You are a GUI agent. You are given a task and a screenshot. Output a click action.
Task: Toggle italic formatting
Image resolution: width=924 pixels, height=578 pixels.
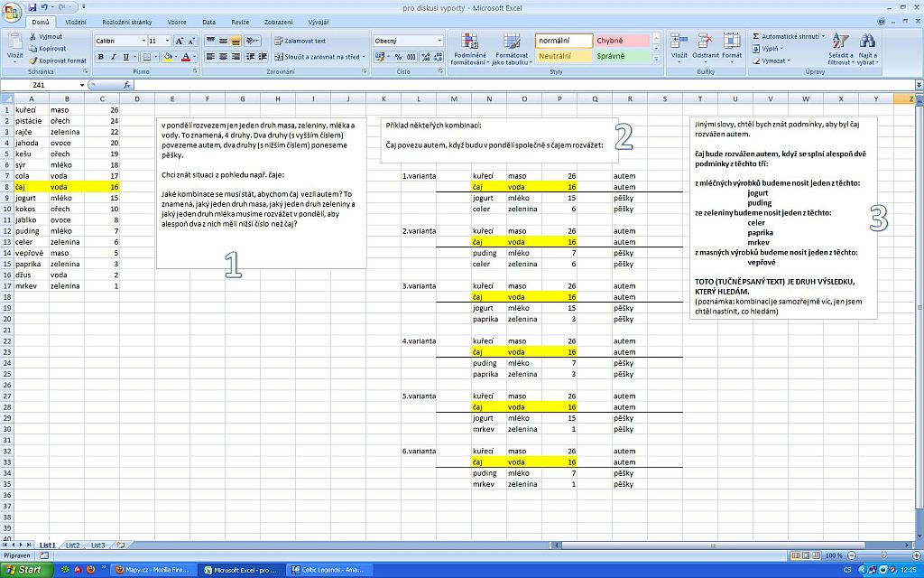[x=114, y=57]
